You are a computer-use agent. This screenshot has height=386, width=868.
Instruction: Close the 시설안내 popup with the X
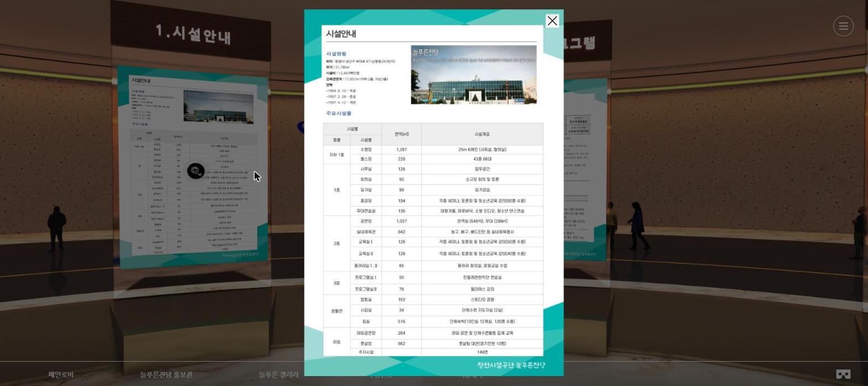(x=552, y=21)
